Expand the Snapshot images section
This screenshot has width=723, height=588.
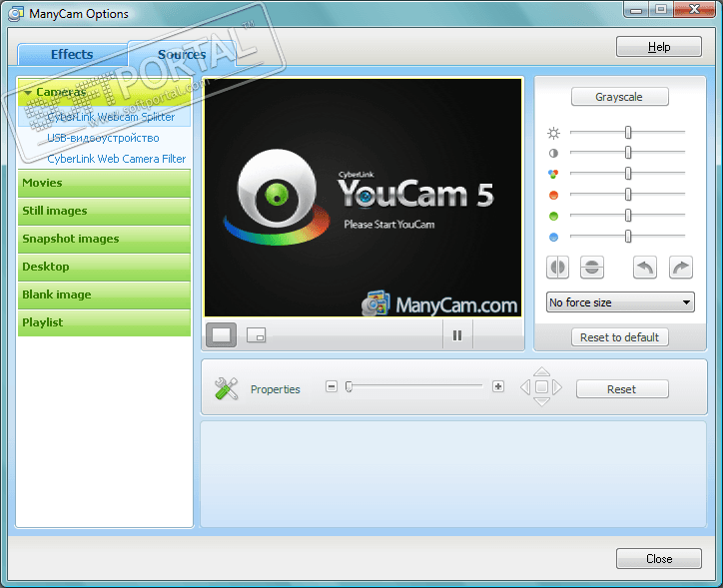[104, 239]
